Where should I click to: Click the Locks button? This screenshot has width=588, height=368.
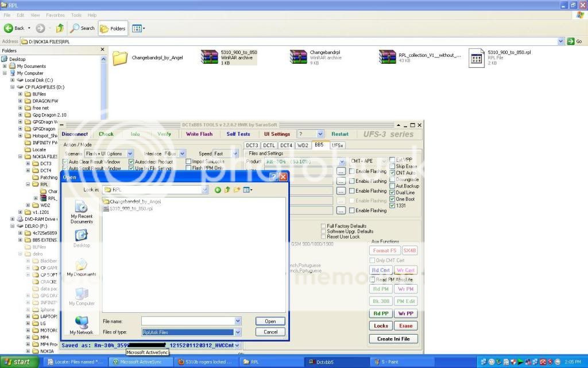[x=381, y=326]
